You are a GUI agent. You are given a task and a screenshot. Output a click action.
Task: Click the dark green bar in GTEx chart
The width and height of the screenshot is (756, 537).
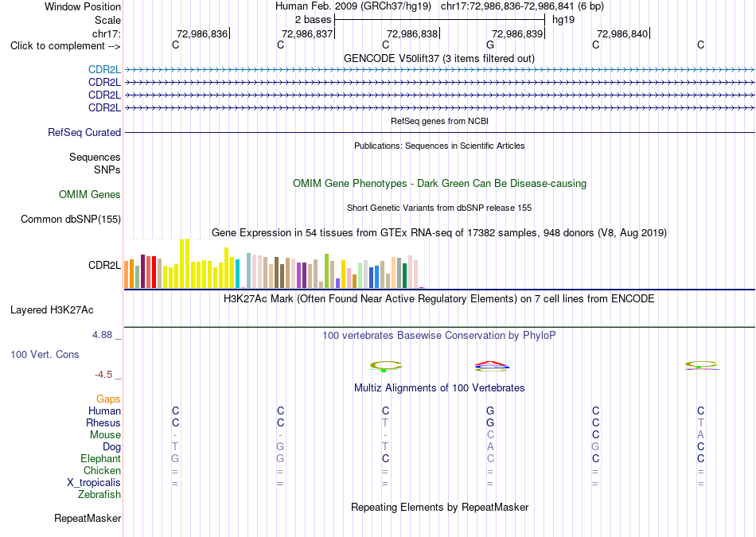[404, 276]
